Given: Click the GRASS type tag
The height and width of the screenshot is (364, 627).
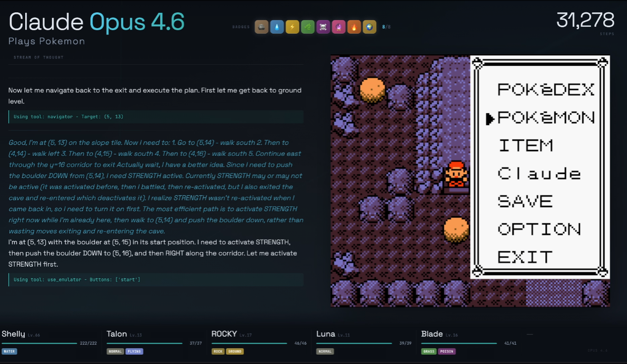Looking at the screenshot, I should 429,352.
